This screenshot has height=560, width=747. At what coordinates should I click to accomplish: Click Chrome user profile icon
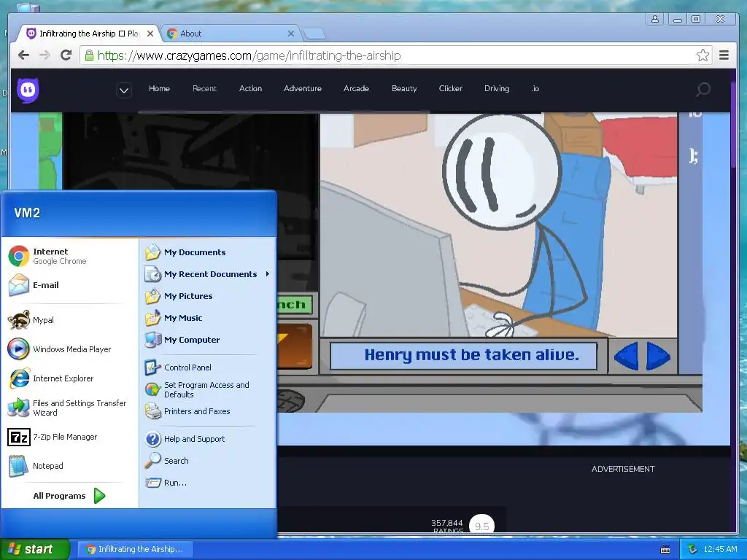[655, 19]
